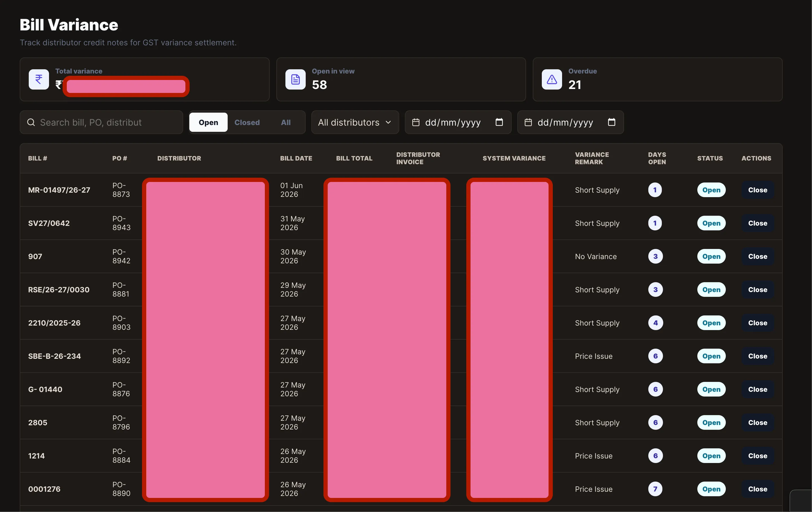The height and width of the screenshot is (512, 812).
Task: Click the PO # column header
Action: click(119, 158)
